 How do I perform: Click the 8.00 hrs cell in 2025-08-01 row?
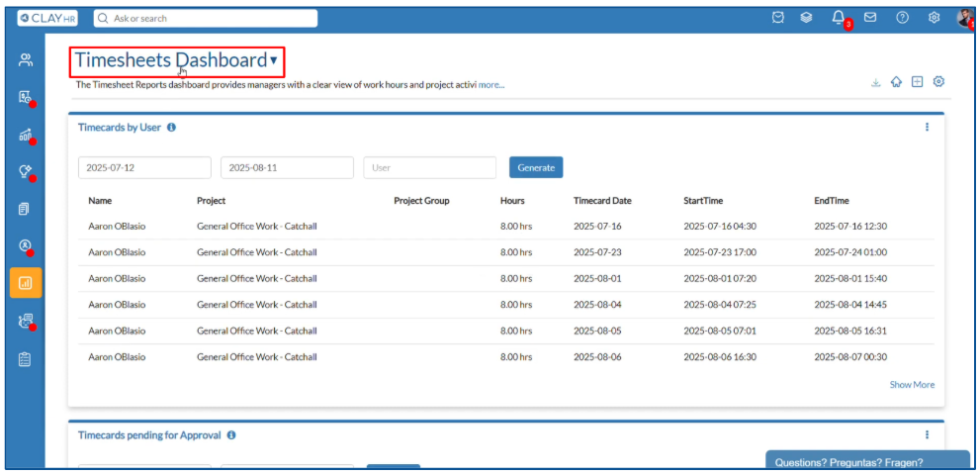pyautogui.click(x=516, y=278)
